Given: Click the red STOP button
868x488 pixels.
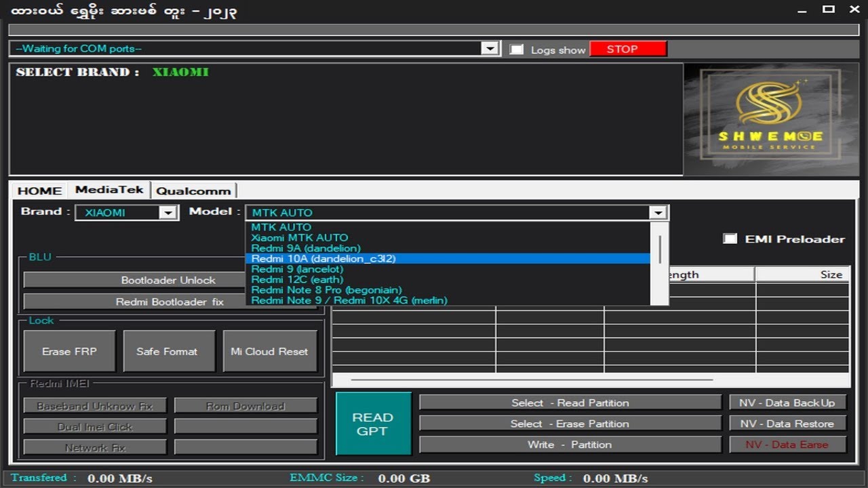Looking at the screenshot, I should [628, 49].
